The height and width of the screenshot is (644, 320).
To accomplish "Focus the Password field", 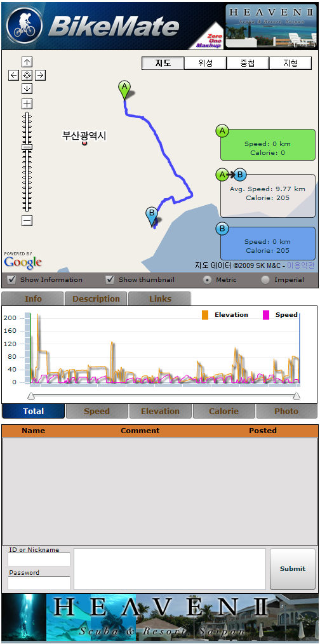I will [x=39, y=583].
